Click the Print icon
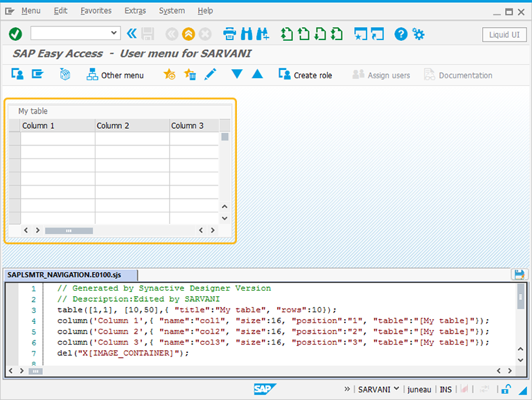Viewport: 532px width, 400px height. click(230, 34)
